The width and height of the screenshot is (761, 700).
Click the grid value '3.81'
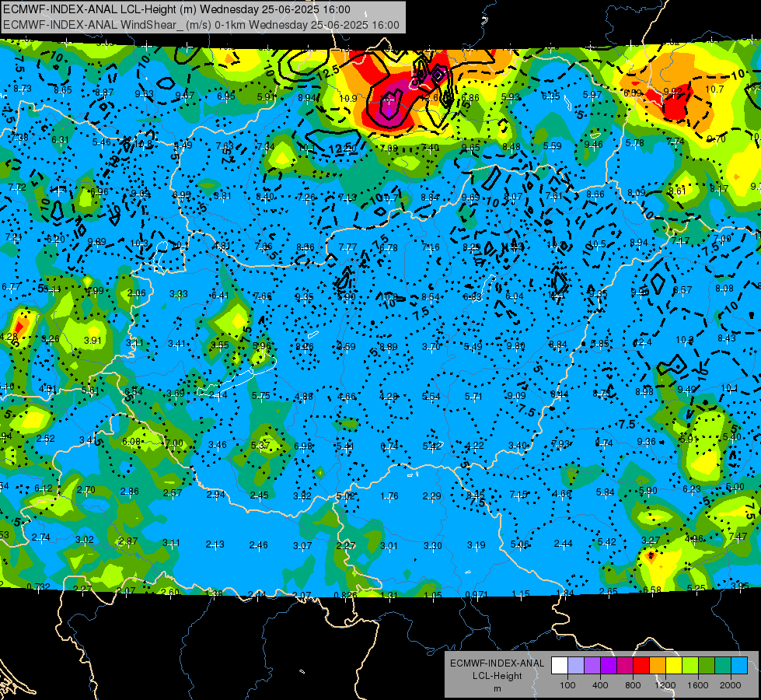pyautogui.click(x=223, y=196)
